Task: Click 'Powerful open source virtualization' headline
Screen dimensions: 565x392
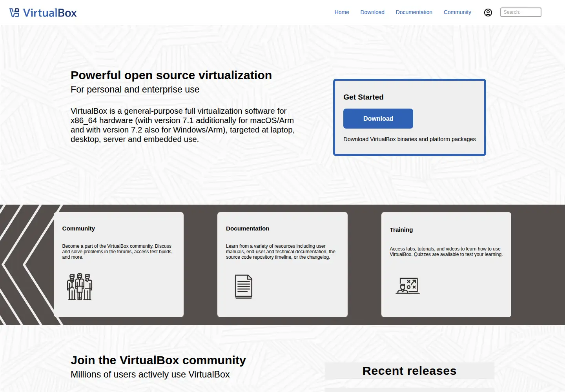Action: (171, 75)
